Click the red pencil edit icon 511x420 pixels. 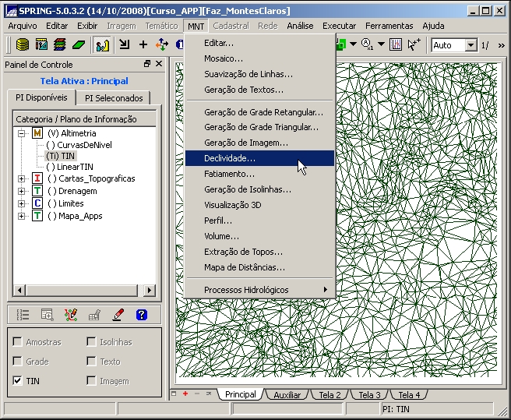(118, 315)
